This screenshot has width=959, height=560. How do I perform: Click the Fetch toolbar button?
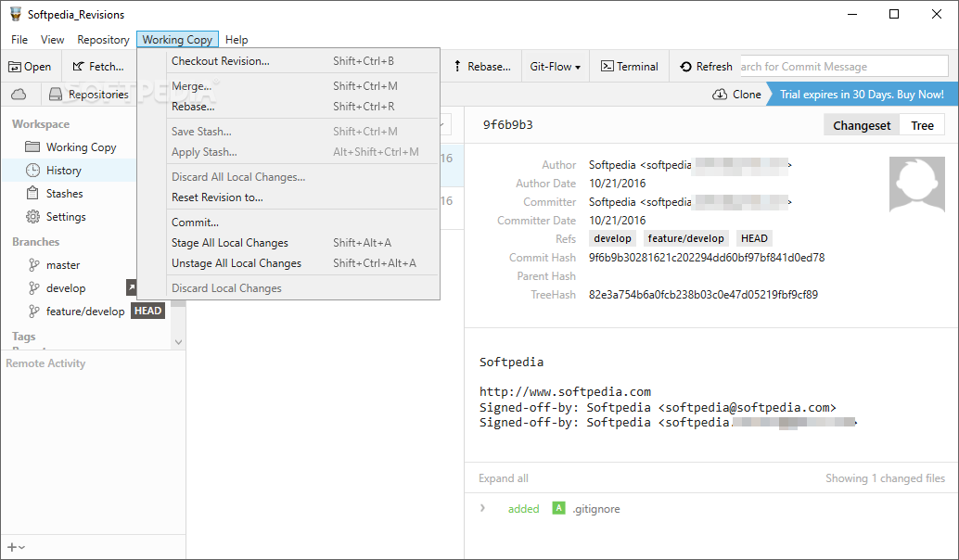[98, 67]
